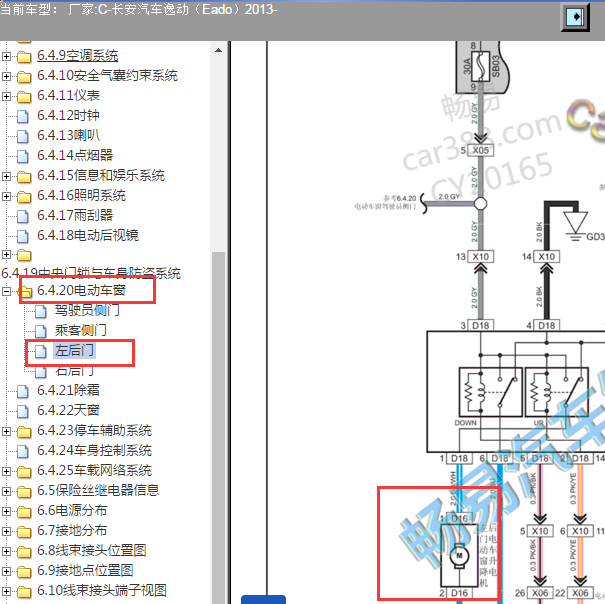Expand the 6.4.19中央门锁与车身防盗系统 node
Viewport: 605px width, 604px height.
click(6, 254)
